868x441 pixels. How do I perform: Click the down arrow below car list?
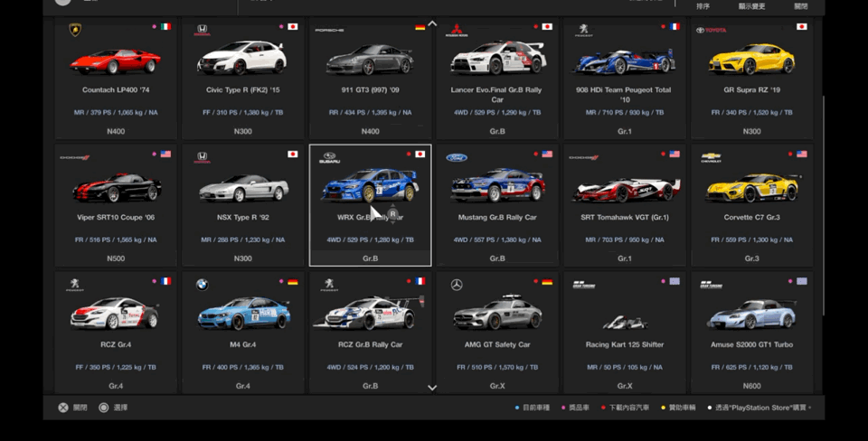[432, 388]
